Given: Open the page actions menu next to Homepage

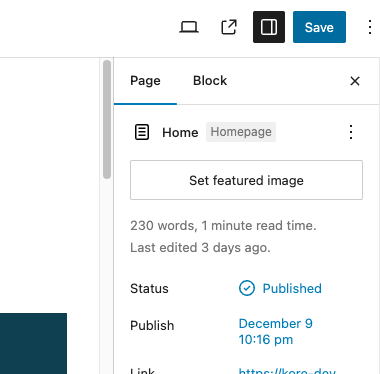Looking at the screenshot, I should pos(351,132).
